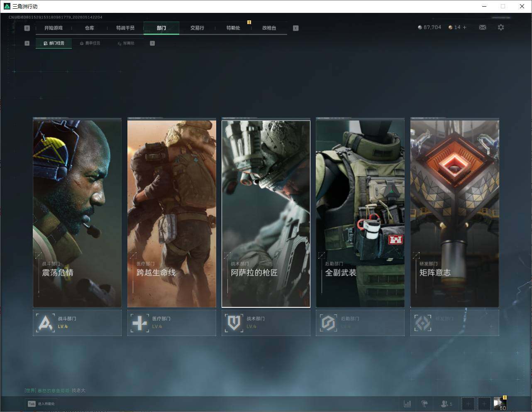Open the friends icon showing 5
The height and width of the screenshot is (412, 532).
pyautogui.click(x=447, y=404)
